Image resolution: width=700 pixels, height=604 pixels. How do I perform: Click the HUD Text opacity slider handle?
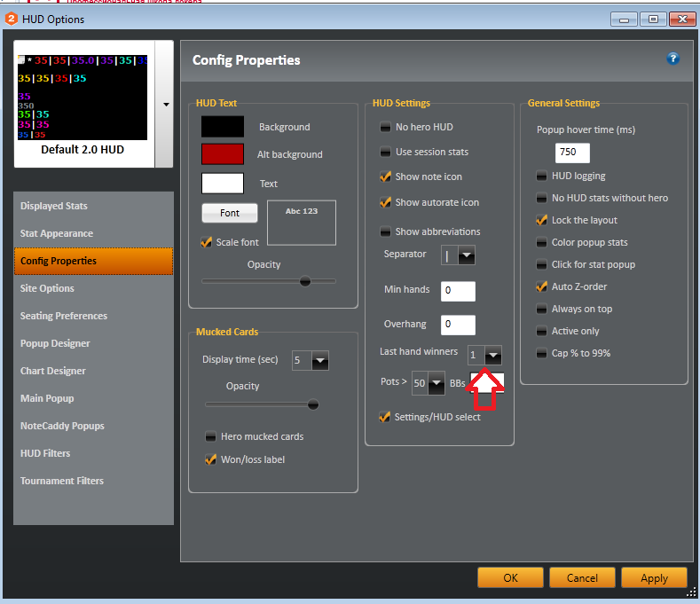[305, 281]
